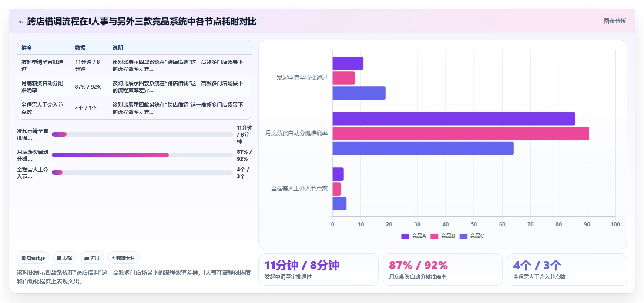Viewport: 644px width, 303px height.
Task: Click the 全程需人工介入 progress bar
Action: tap(142, 173)
